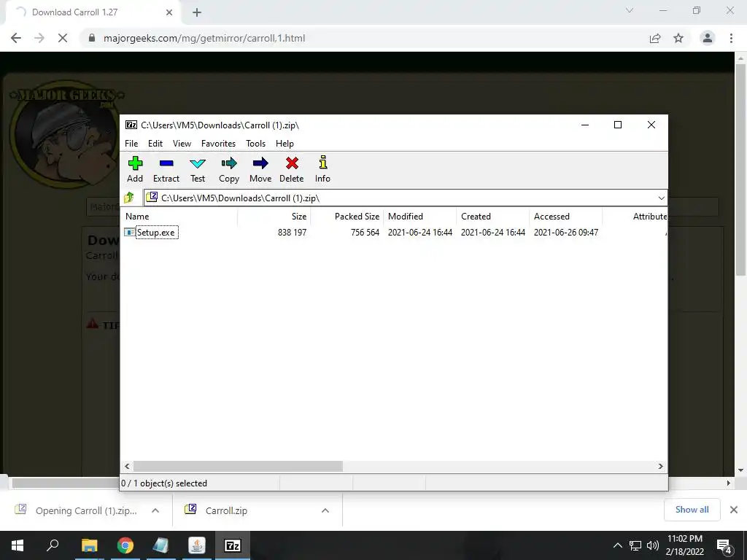Open Windows taskbar search
This screenshot has height=560, width=747.
tap(53, 545)
